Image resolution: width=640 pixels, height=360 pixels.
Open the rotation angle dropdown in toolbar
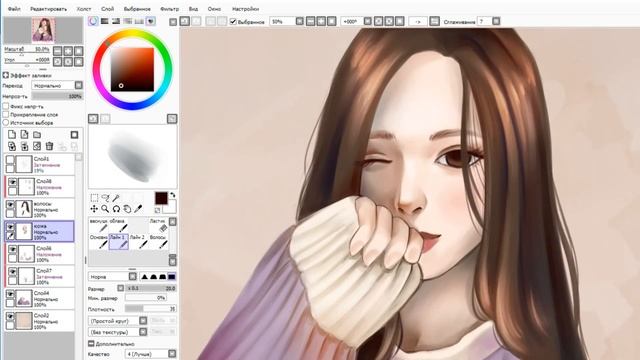(367, 21)
